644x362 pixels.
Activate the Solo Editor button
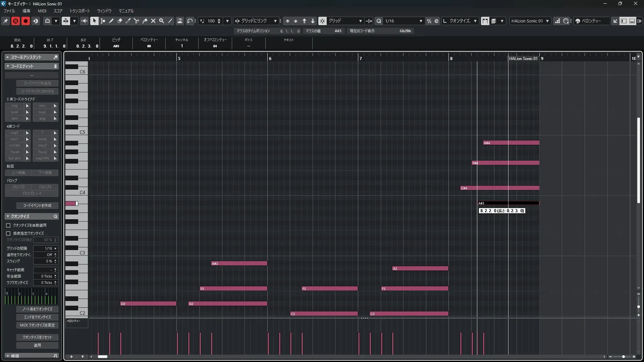coord(15,21)
